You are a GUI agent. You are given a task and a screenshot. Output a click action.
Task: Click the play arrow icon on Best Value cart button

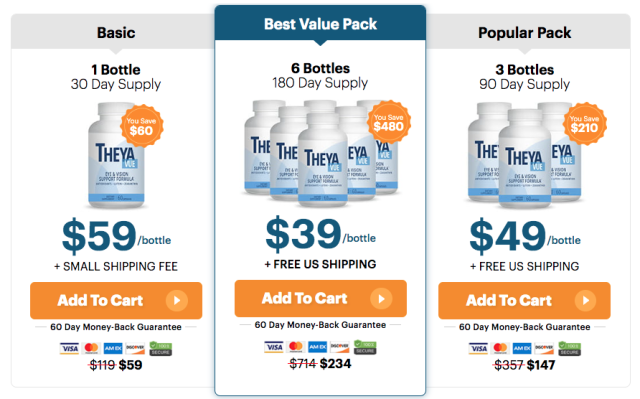click(381, 299)
